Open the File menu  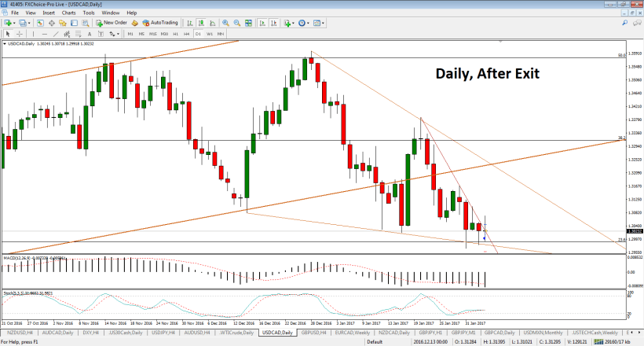(15, 13)
